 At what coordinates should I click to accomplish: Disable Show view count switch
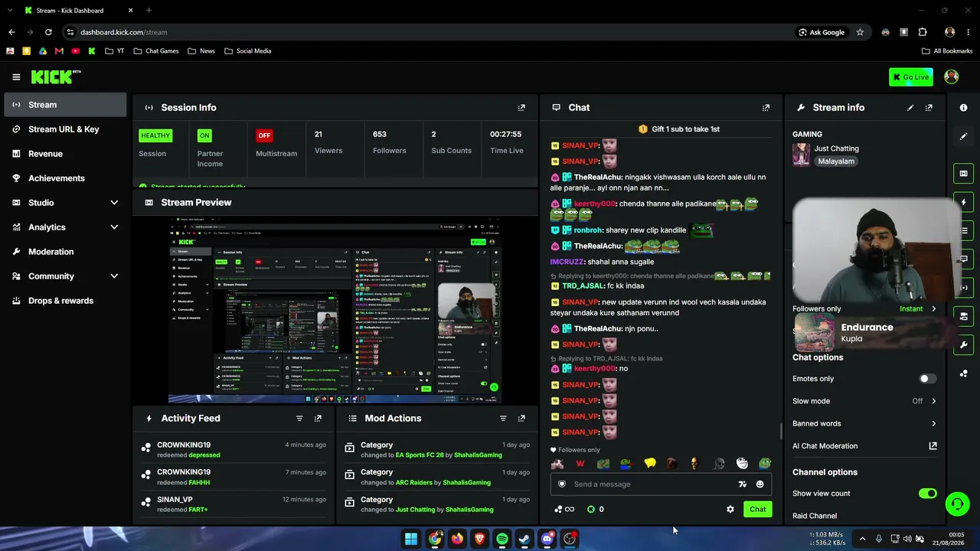click(x=927, y=494)
